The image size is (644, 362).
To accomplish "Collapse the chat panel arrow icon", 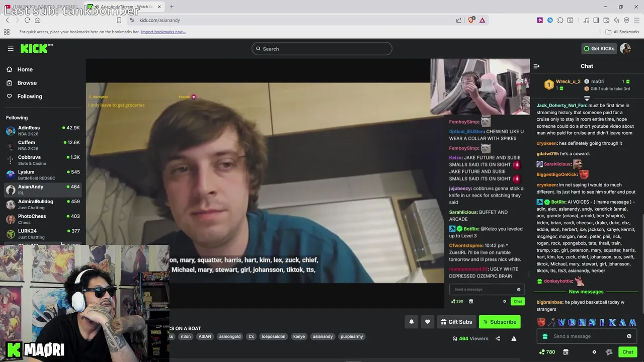I will (x=536, y=66).
